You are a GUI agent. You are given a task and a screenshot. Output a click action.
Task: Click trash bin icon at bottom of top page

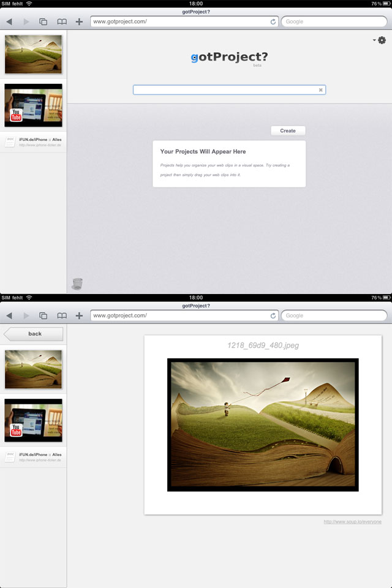pyautogui.click(x=77, y=284)
